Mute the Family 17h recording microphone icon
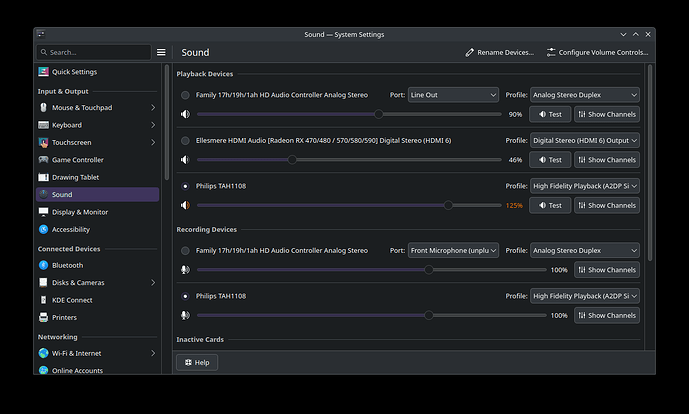Screen dimensions: 689x414 pyautogui.click(x=185, y=270)
